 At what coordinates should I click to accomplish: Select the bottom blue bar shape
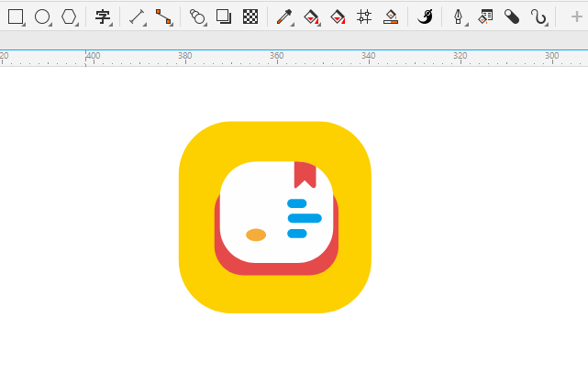pos(297,234)
